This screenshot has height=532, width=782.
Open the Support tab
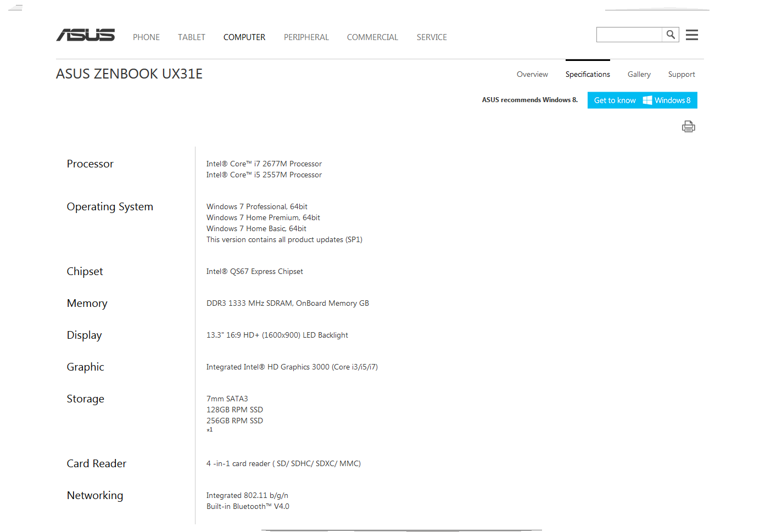click(682, 74)
